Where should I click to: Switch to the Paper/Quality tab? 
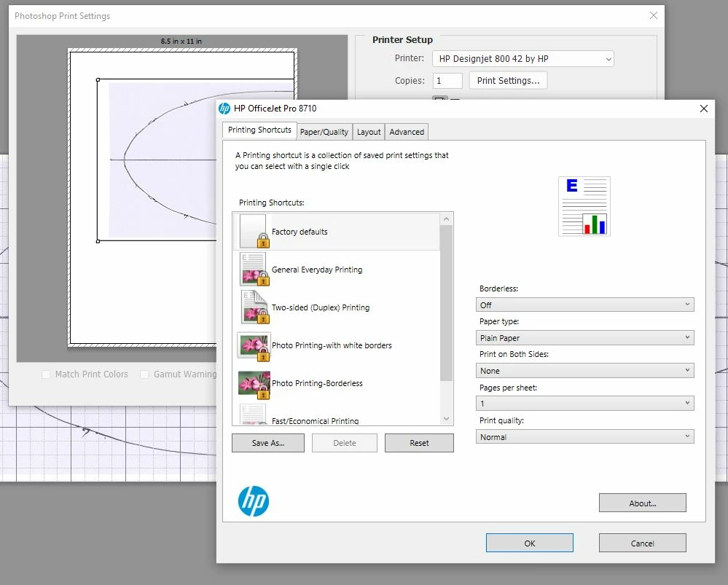click(324, 132)
